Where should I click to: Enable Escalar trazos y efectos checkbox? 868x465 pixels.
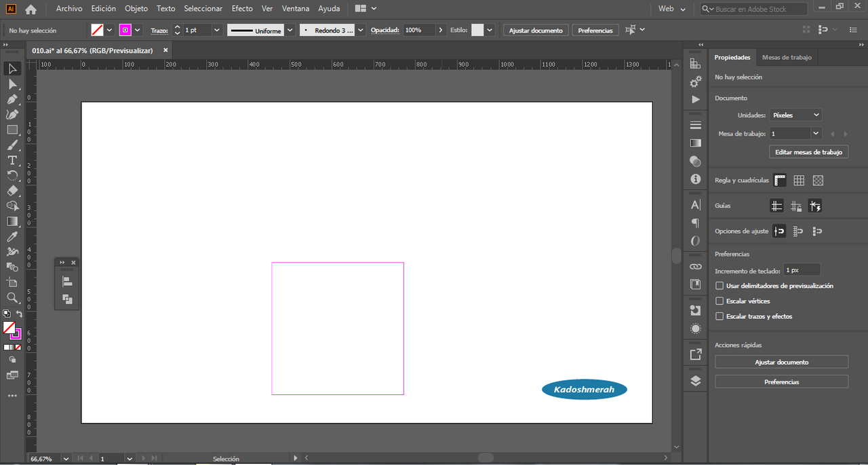click(720, 317)
